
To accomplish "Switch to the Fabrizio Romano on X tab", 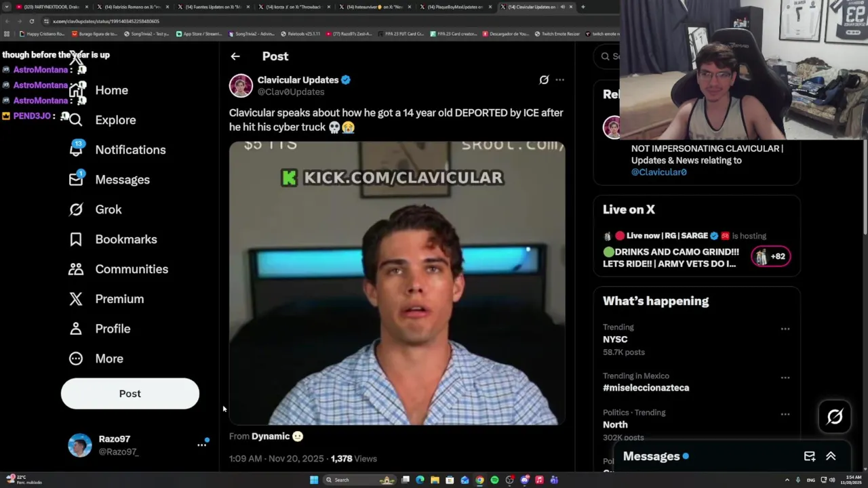I will (x=132, y=7).
